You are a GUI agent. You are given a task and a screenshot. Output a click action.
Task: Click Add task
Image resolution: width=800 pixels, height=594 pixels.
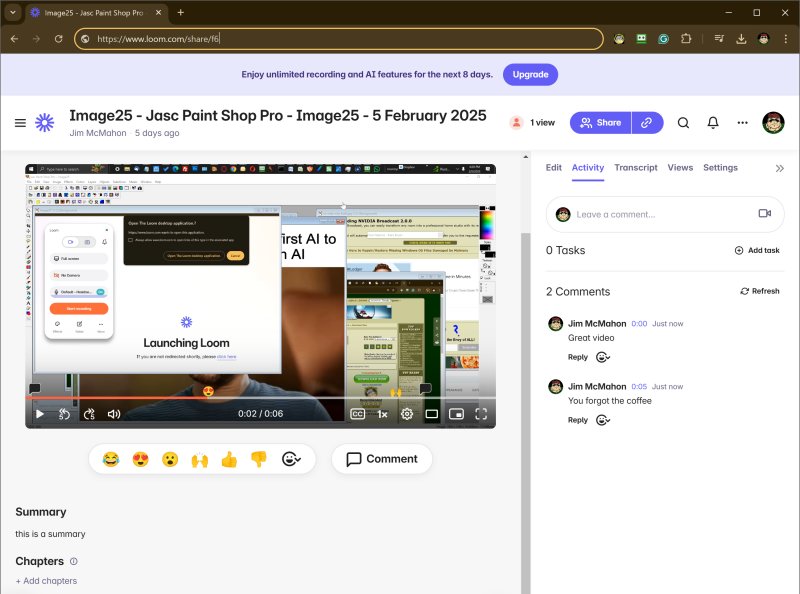[757, 250]
